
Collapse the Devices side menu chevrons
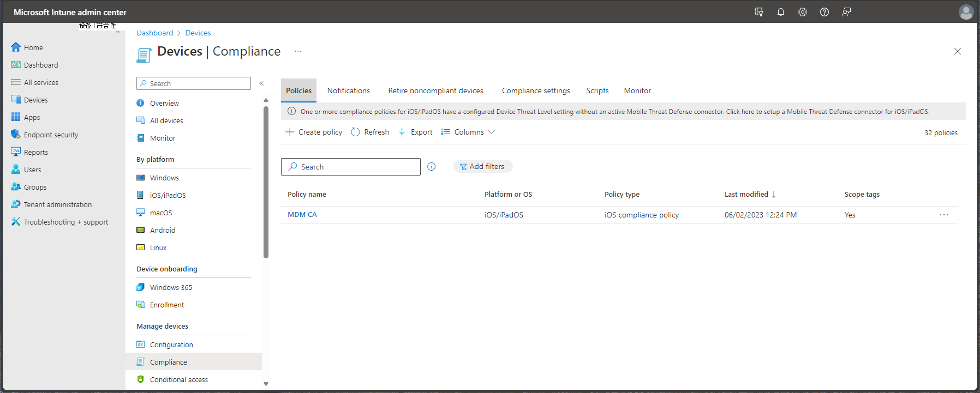(x=261, y=83)
